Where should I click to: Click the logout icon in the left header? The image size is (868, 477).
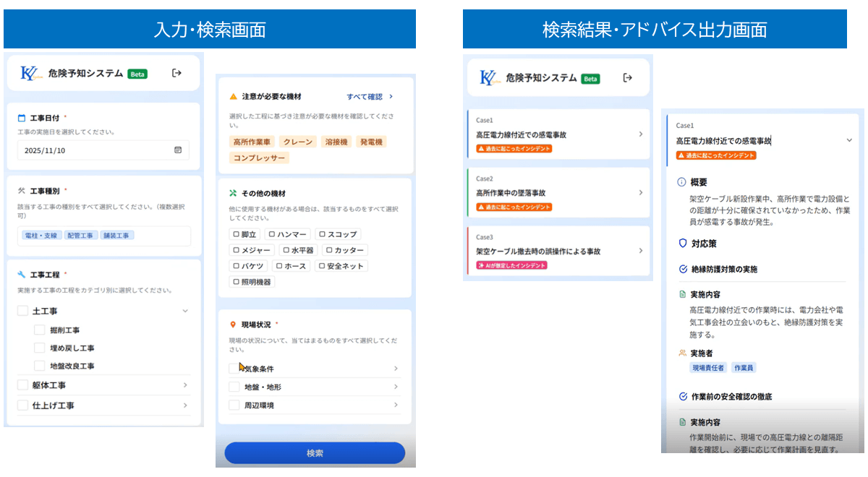tap(176, 73)
